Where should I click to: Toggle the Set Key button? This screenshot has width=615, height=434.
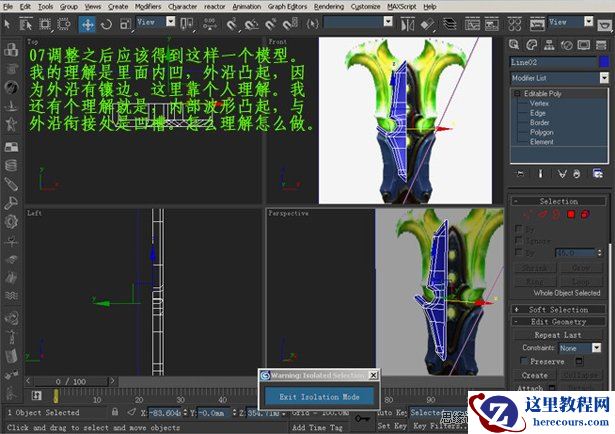(x=391, y=425)
